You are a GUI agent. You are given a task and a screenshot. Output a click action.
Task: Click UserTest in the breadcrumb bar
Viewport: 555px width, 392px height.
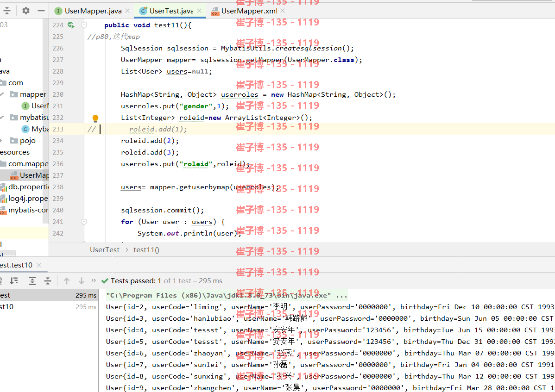click(105, 250)
